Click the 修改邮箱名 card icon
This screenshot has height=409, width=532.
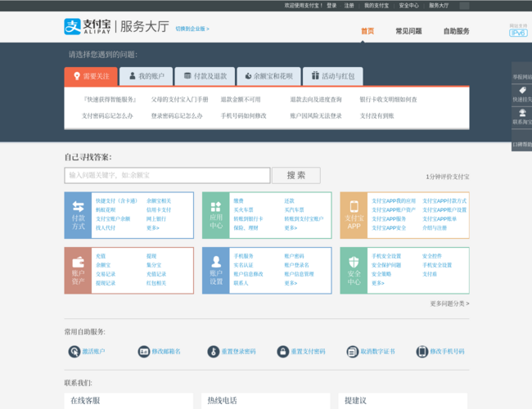[x=144, y=352]
